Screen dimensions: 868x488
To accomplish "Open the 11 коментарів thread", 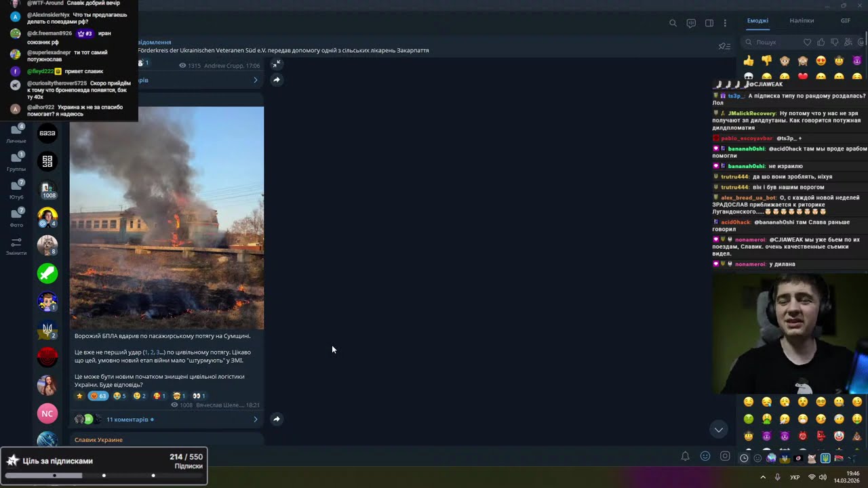I will [x=127, y=420].
